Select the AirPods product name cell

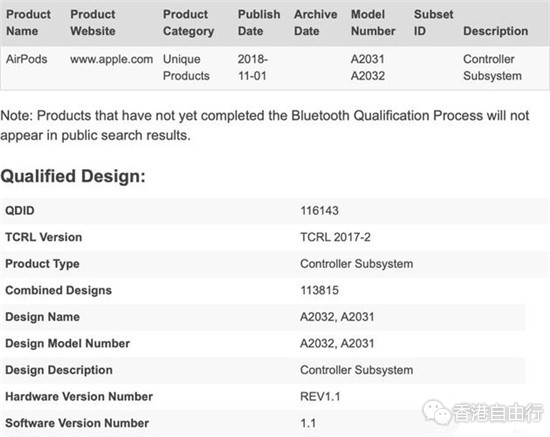pyautogui.click(x=27, y=59)
